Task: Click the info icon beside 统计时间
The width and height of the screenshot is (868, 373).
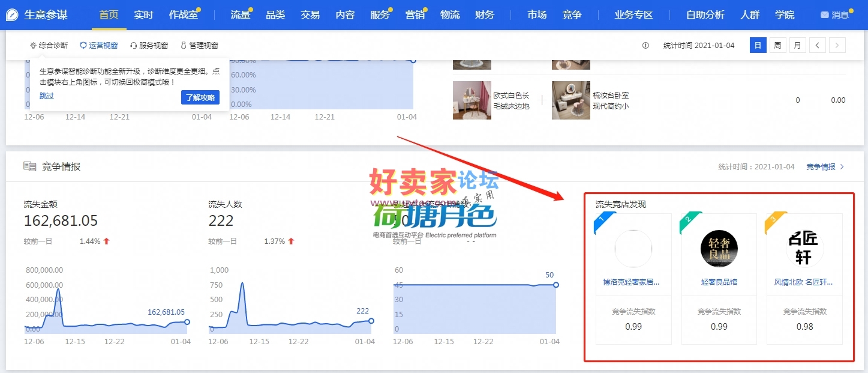Action: [x=645, y=46]
